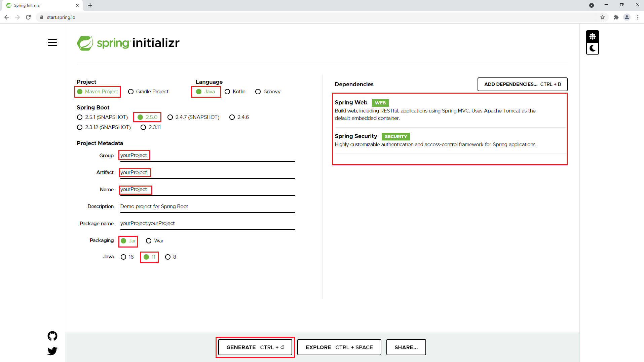Choose Kotlin as the language

pos(235,92)
